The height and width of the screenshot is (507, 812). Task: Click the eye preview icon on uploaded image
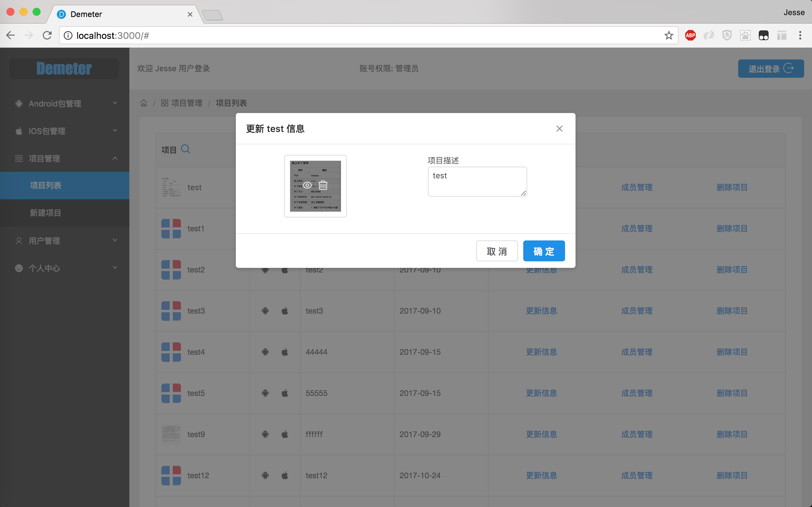(x=307, y=185)
